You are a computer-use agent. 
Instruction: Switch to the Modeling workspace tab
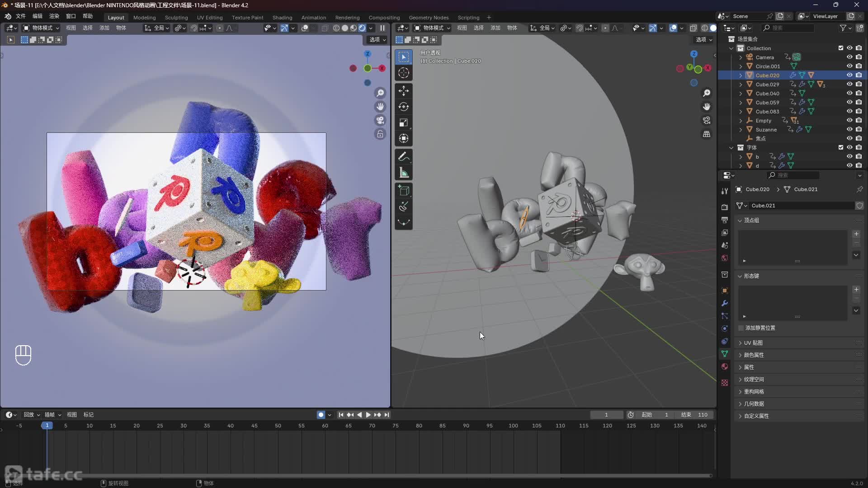pyautogui.click(x=144, y=18)
